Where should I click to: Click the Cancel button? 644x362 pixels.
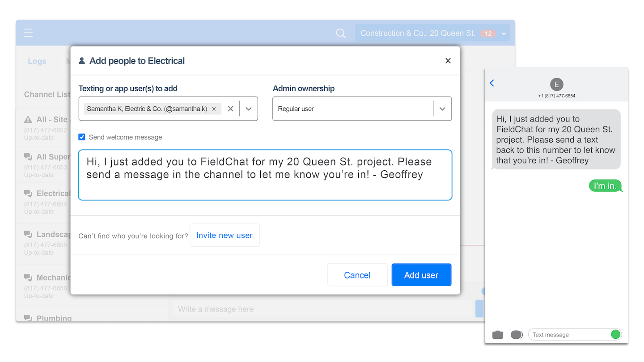357,275
